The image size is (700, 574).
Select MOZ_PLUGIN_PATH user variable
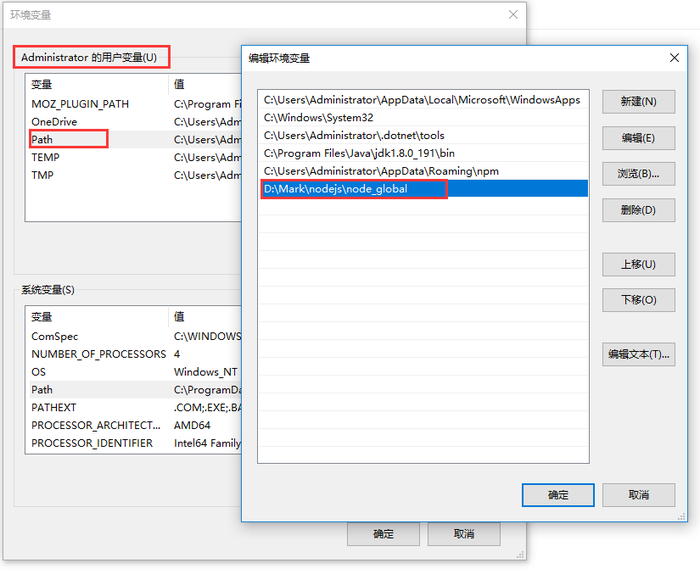click(80, 104)
